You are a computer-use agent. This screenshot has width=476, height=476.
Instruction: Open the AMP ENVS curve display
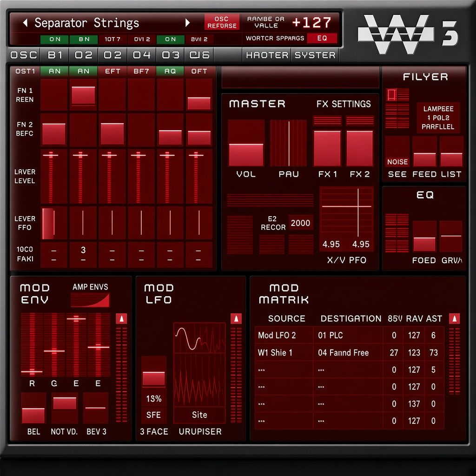[90, 300]
